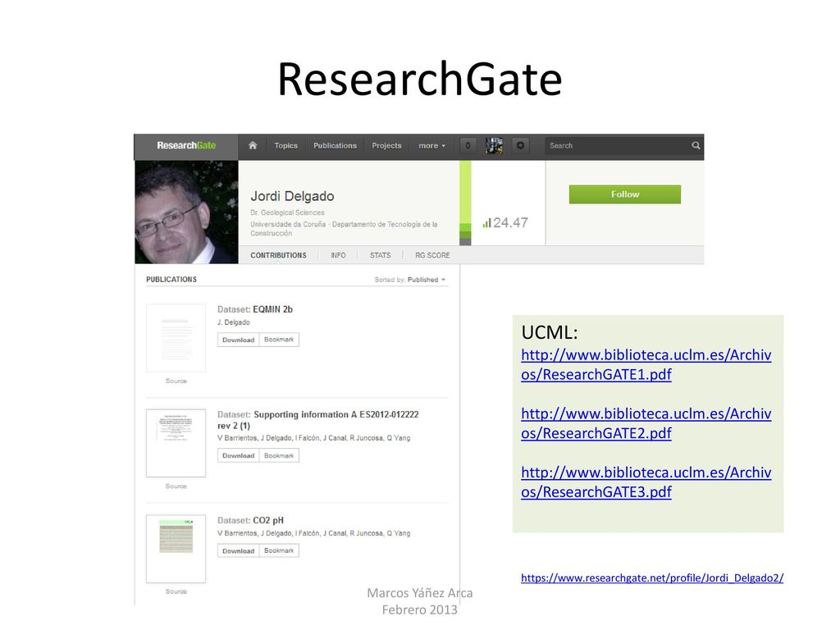This screenshot has height=630, width=840.
Task: Open the EQMIN 2b document thumbnail
Action: [176, 338]
